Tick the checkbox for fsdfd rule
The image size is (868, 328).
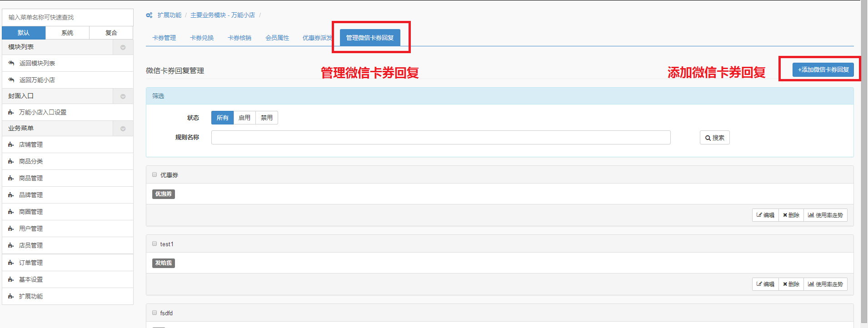(155, 313)
